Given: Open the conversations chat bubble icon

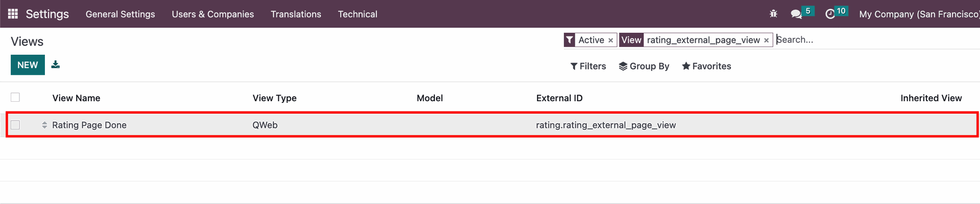Looking at the screenshot, I should click(x=796, y=14).
